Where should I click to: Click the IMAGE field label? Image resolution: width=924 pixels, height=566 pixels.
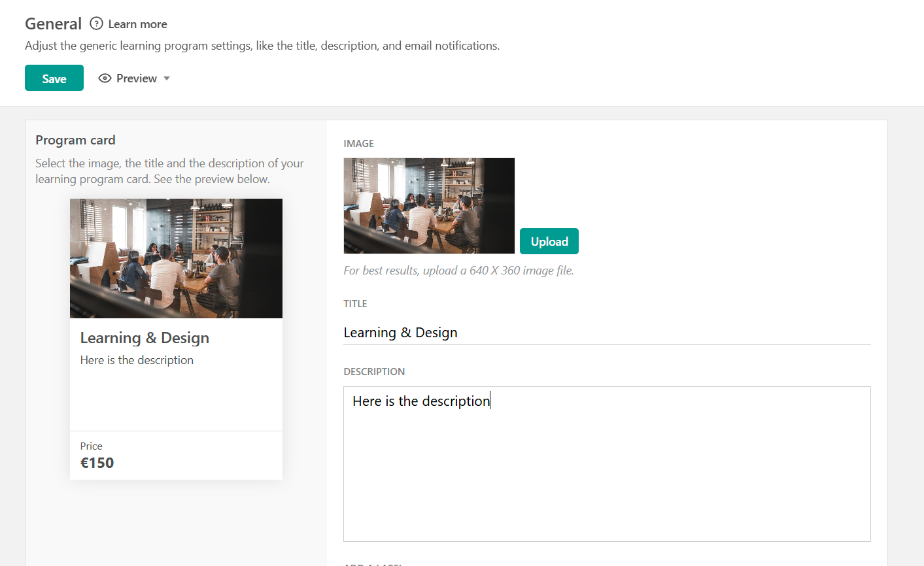tap(359, 144)
